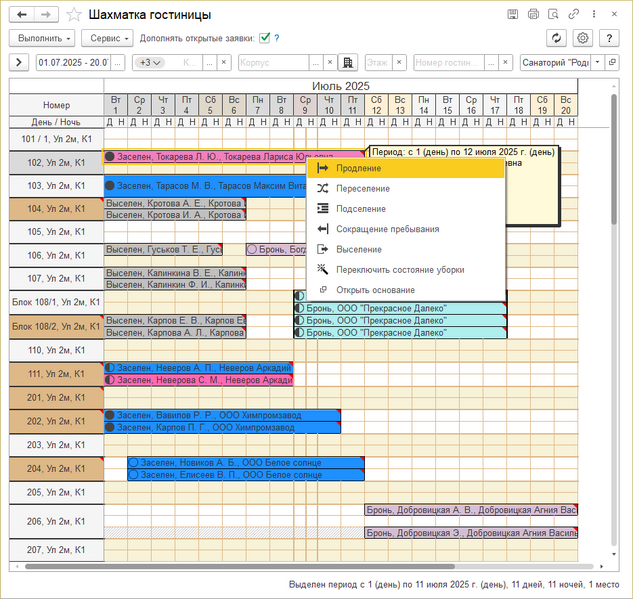633x599 pixels.
Task: Choose Продление in context menu
Action: point(406,168)
